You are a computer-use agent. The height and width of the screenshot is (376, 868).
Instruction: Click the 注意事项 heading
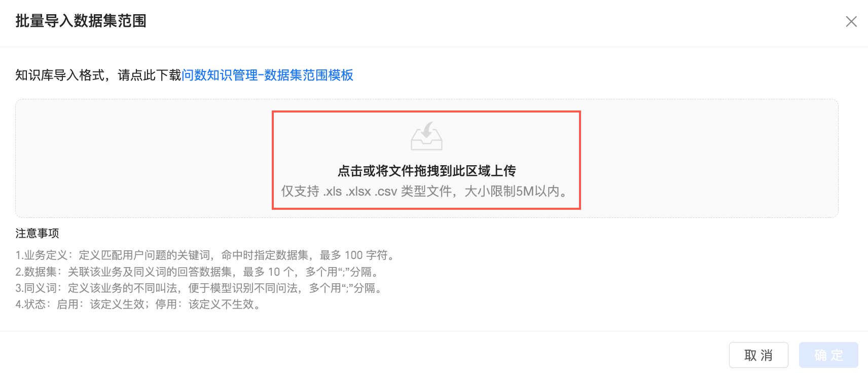(x=37, y=233)
